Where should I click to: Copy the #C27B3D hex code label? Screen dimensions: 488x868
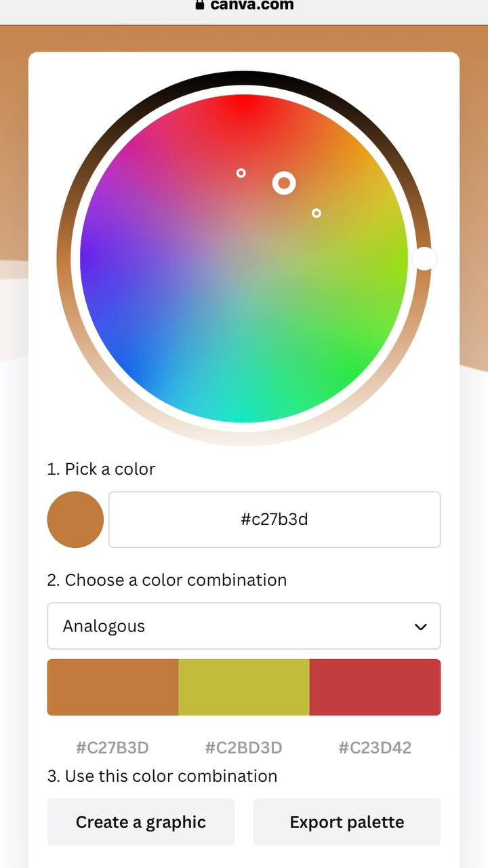pyautogui.click(x=113, y=748)
